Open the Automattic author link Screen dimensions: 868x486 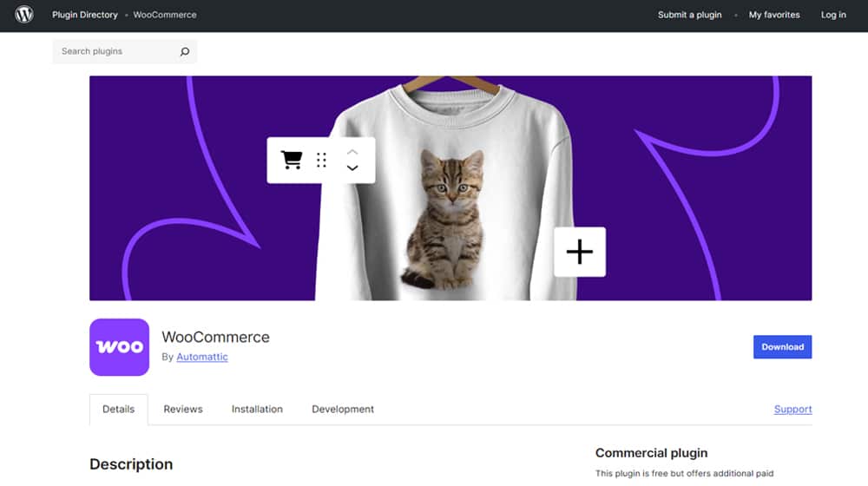(x=202, y=357)
